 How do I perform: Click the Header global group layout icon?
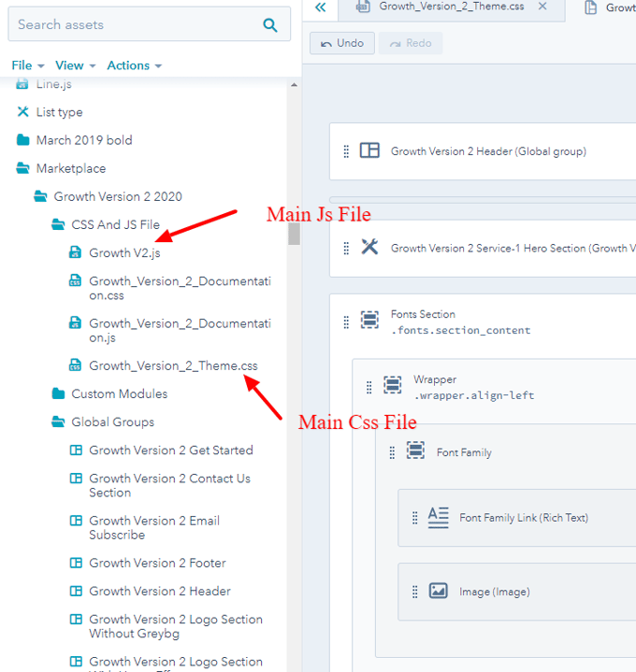click(369, 150)
